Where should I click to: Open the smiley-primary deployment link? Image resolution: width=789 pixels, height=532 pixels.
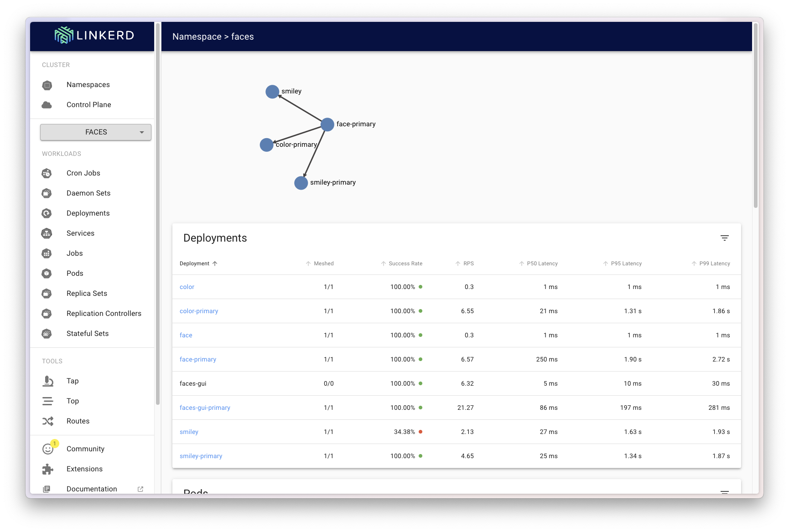201,456
